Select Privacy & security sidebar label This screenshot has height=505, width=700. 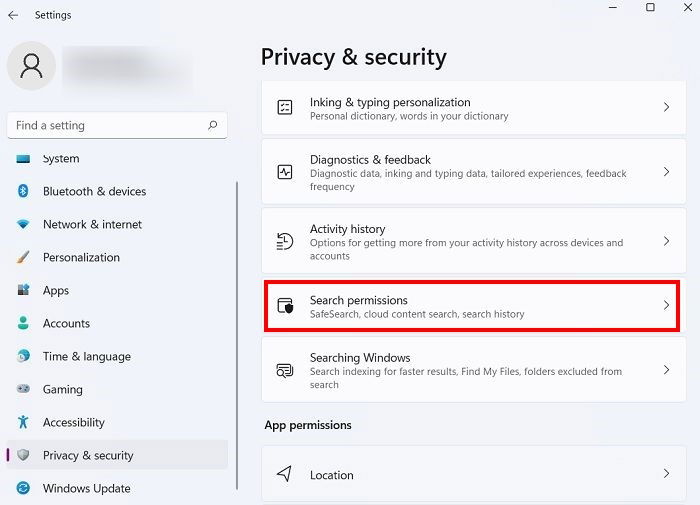coord(88,455)
